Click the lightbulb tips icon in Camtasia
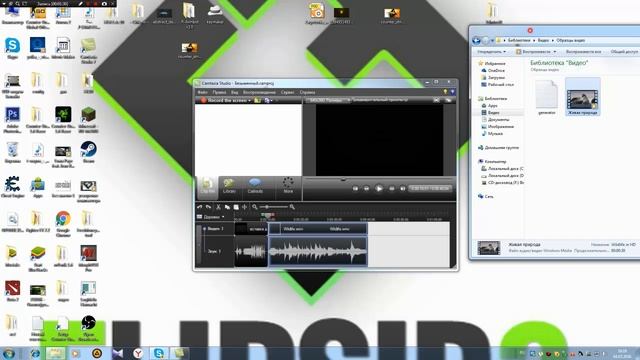 click(x=445, y=92)
